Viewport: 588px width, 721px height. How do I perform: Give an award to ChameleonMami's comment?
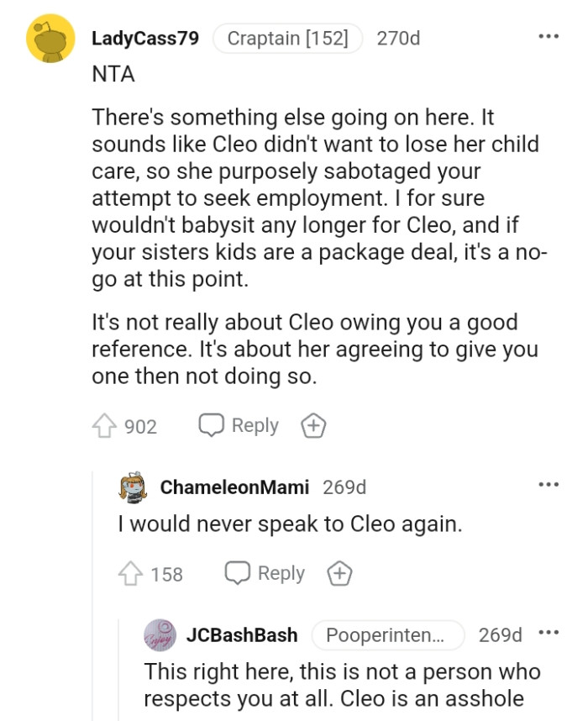tap(342, 573)
